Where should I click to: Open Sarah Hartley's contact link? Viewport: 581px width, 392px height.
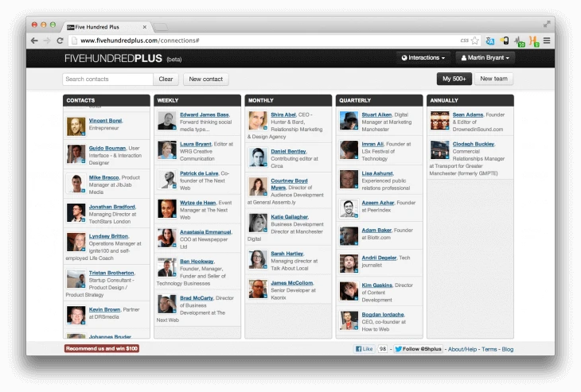pos(287,254)
